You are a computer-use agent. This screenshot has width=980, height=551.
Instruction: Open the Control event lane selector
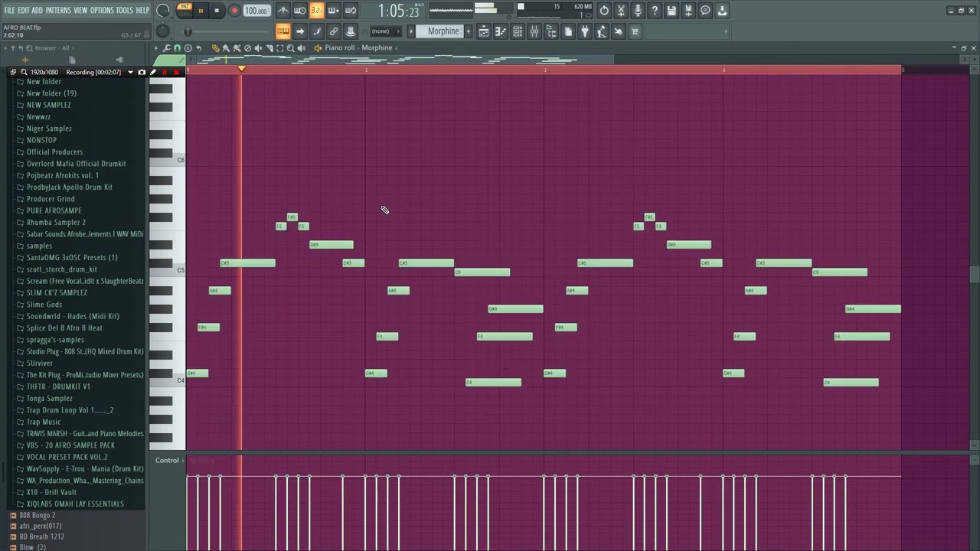coord(169,460)
